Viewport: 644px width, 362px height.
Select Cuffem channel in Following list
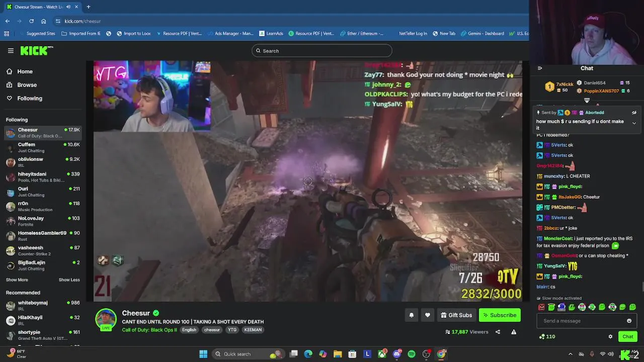coord(43,147)
